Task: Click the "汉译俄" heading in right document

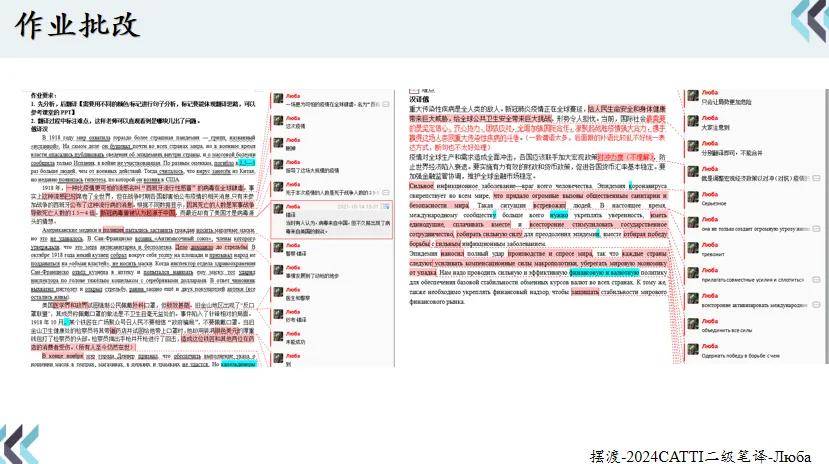Action: pos(419,99)
